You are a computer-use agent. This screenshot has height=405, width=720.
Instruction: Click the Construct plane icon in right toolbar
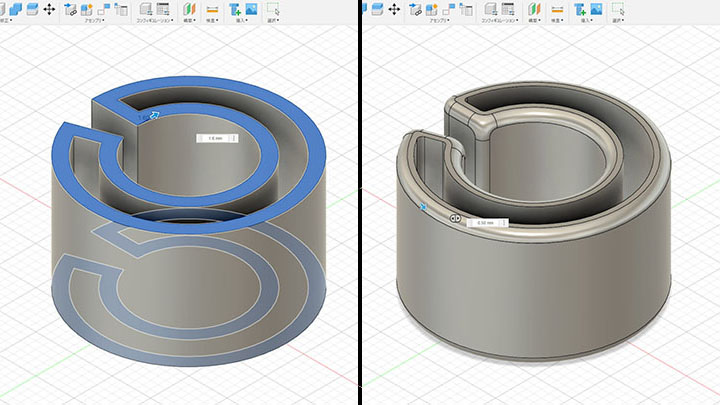[535, 10]
